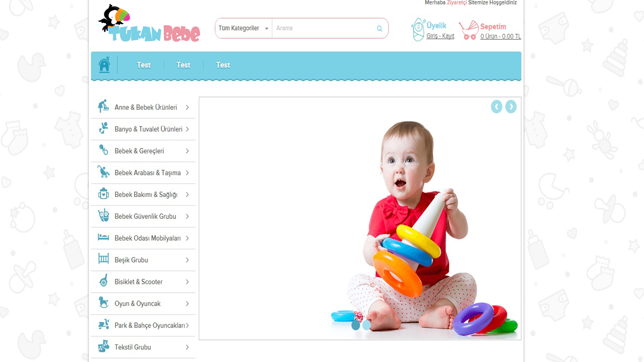Viewport: 644px width, 362px height.
Task: Select the second slider pagination dot
Action: 366,325
